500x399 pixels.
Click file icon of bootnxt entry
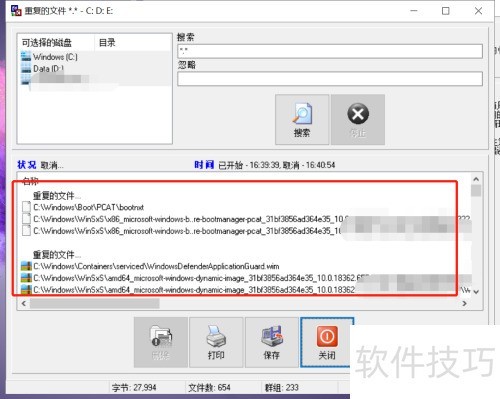tap(26, 207)
